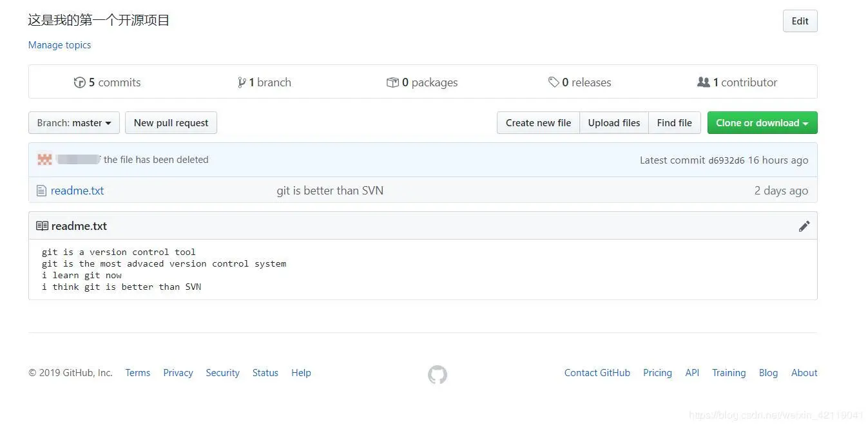Click the readme.txt header title

[x=79, y=226]
